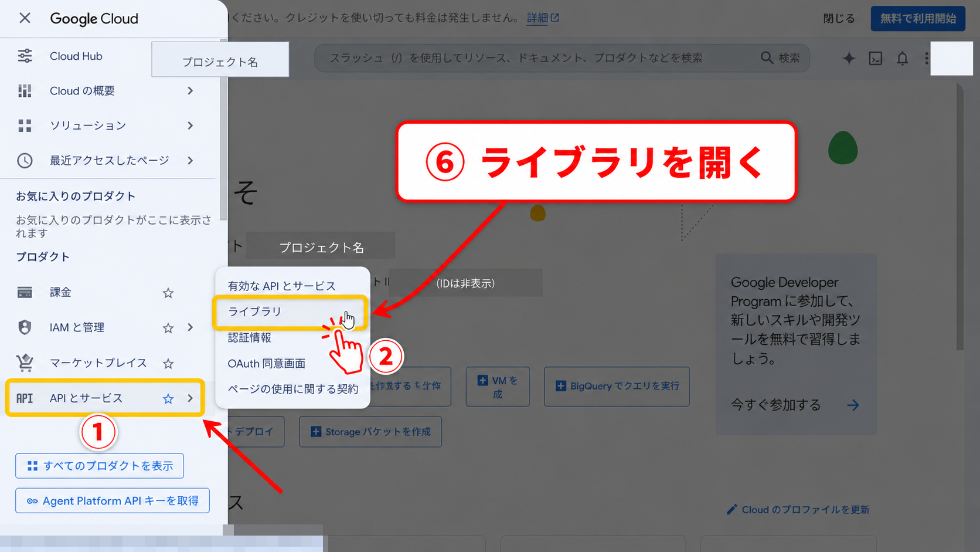
Task: Click the 課金 billing card icon
Action: tap(25, 292)
